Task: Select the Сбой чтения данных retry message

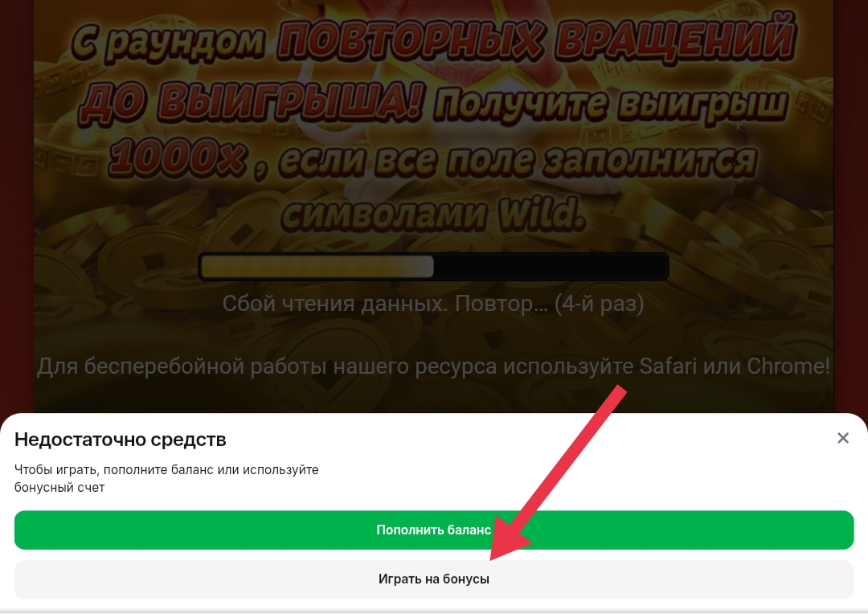Action: (433, 304)
